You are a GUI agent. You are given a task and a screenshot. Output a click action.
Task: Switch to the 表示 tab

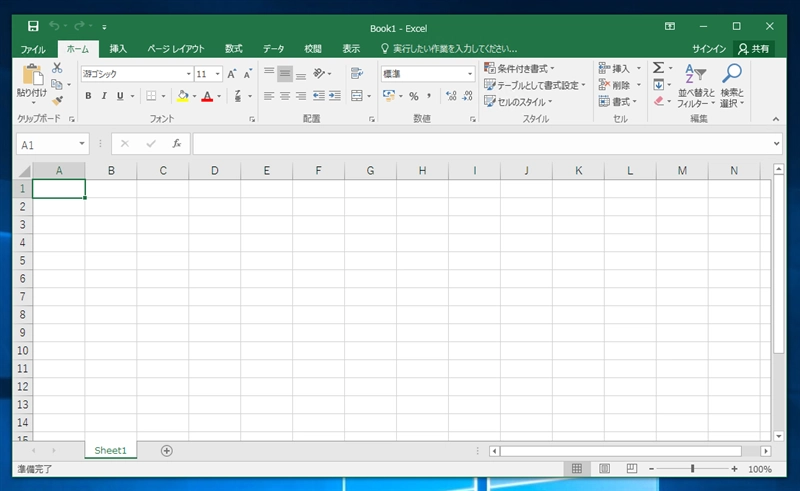coord(351,49)
